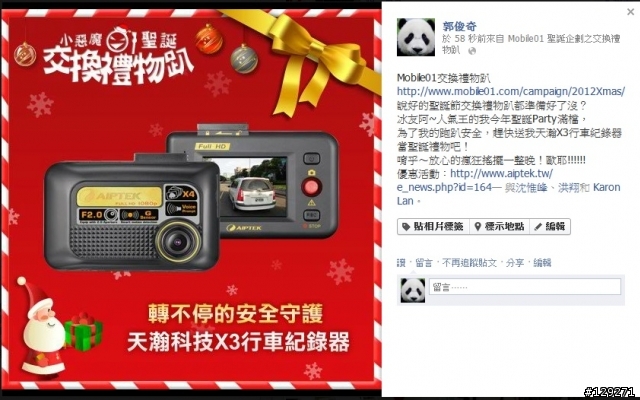The width and height of the screenshot is (640, 400).
Task: Click the pencil icon on the edit button
Action: (538, 227)
